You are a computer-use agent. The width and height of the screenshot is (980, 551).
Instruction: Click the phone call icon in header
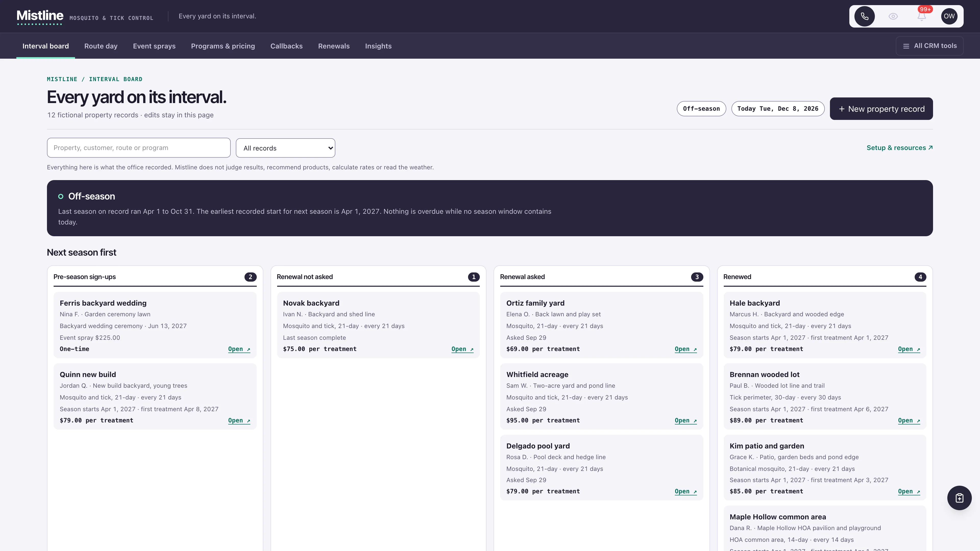(x=864, y=16)
